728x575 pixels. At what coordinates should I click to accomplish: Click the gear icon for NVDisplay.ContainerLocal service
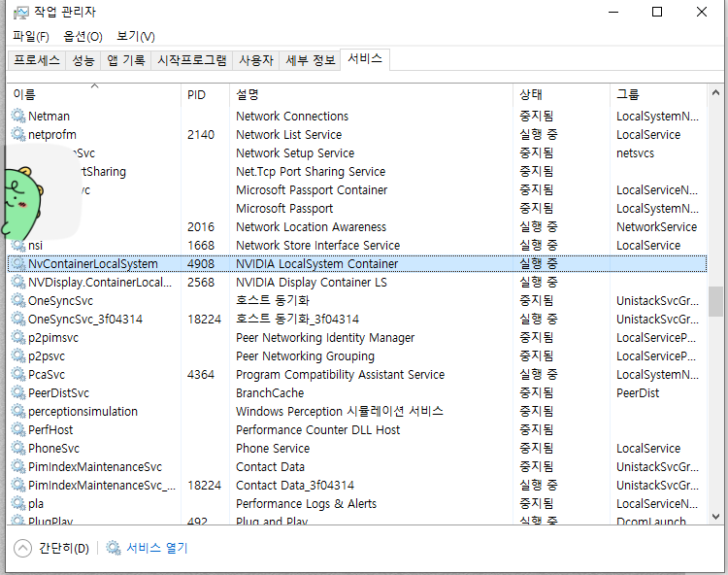18,282
